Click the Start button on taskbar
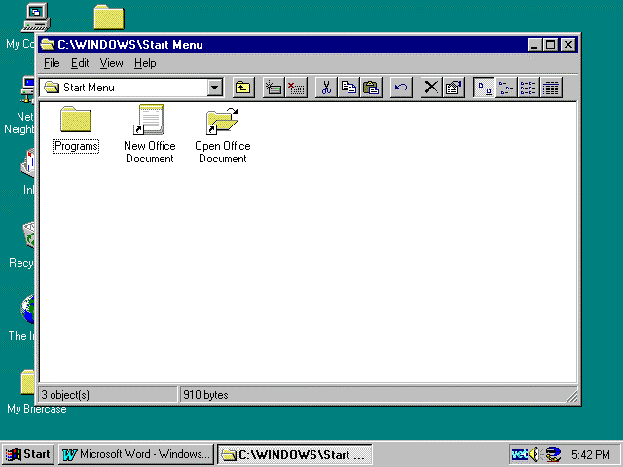The image size is (623, 467). pos(28,454)
